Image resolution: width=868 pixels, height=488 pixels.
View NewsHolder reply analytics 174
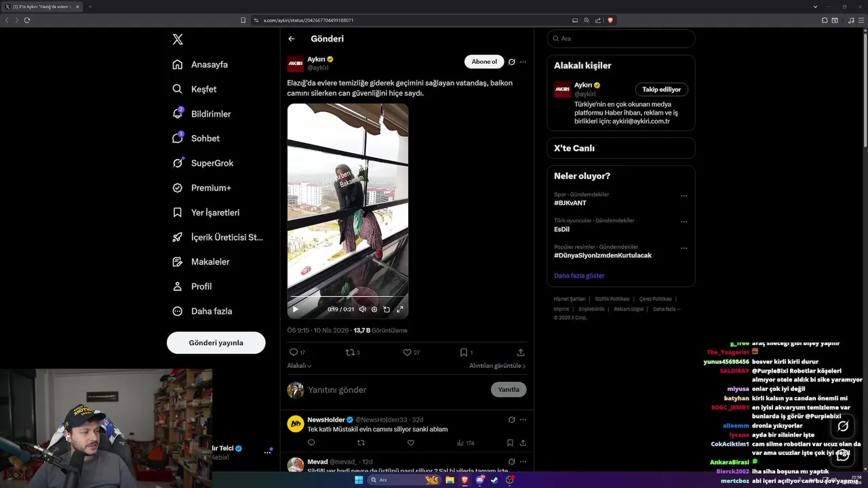466,443
